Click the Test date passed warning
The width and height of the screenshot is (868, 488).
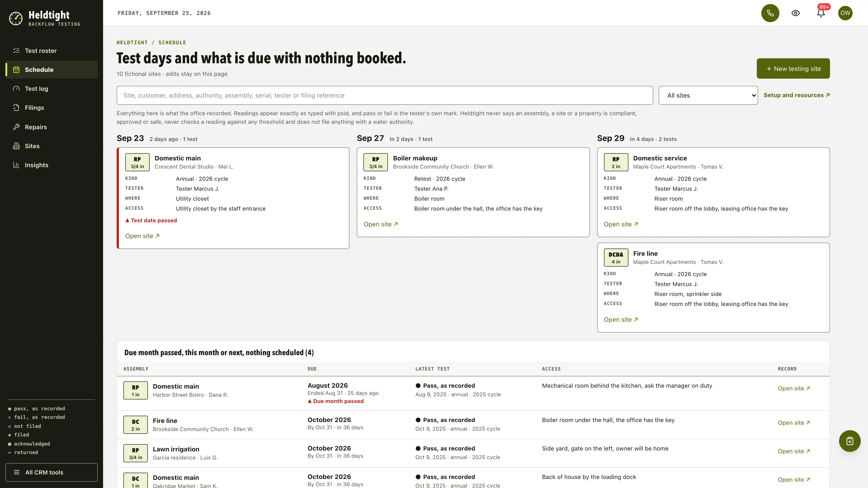pyautogui.click(x=151, y=220)
